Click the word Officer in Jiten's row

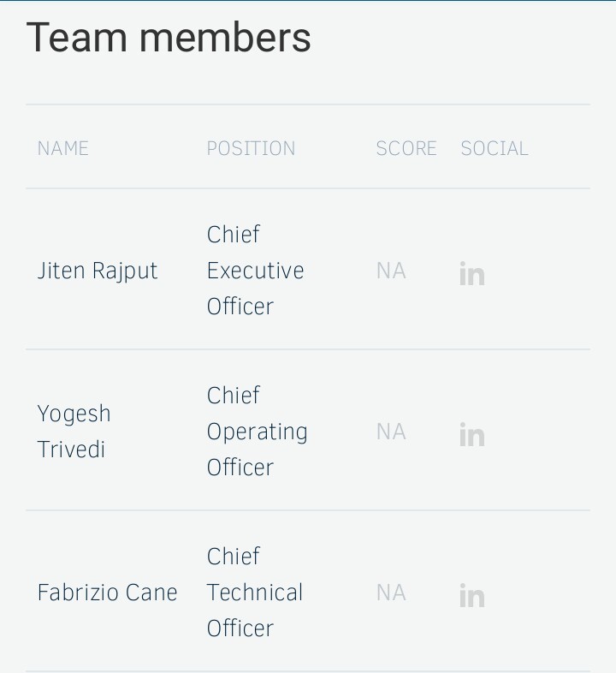240,307
